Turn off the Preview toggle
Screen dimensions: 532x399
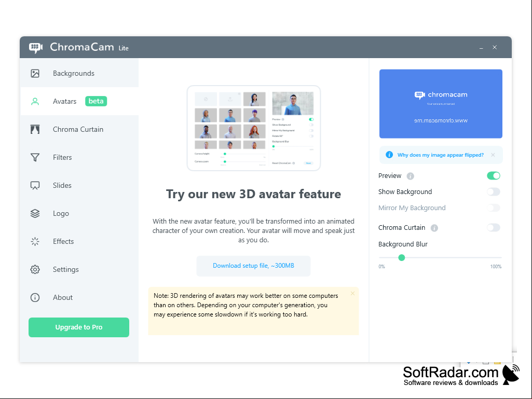(493, 176)
